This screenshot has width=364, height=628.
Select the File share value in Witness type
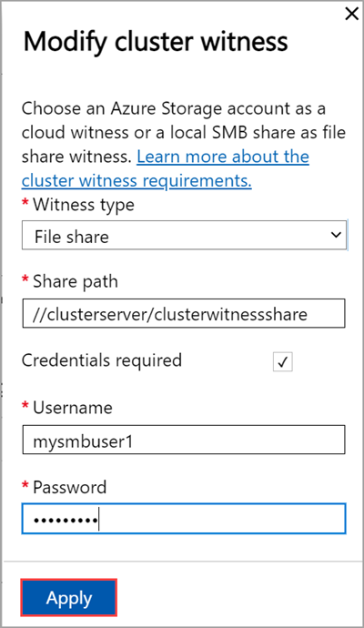(72, 237)
